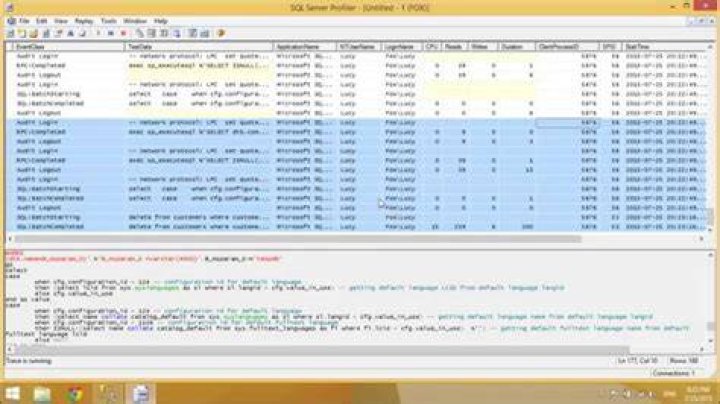Open Google Chrome from the taskbar
This screenshot has width=720, height=404.
point(75,393)
